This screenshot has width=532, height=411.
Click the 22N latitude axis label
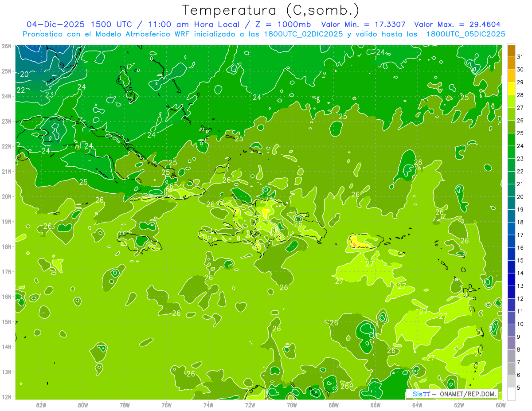coord(6,146)
